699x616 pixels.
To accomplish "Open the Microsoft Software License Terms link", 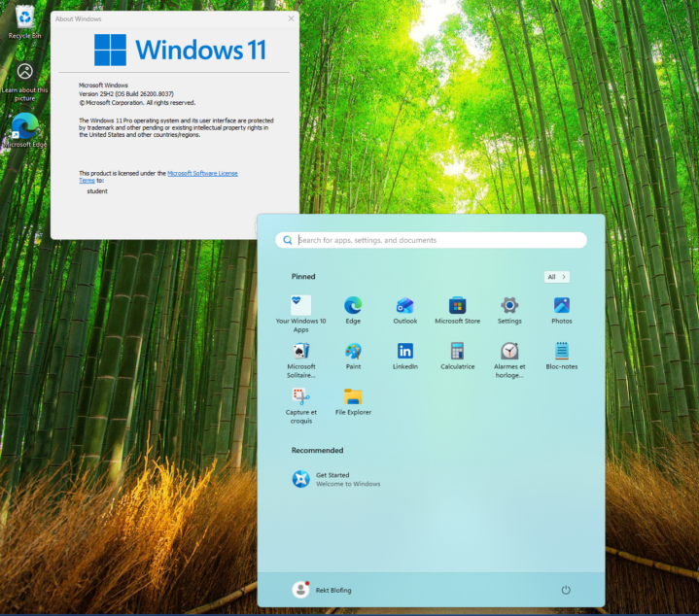I will click(x=202, y=173).
